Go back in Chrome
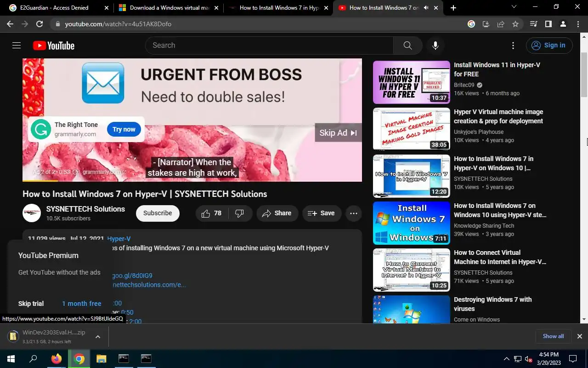588x368 pixels. [x=10, y=24]
